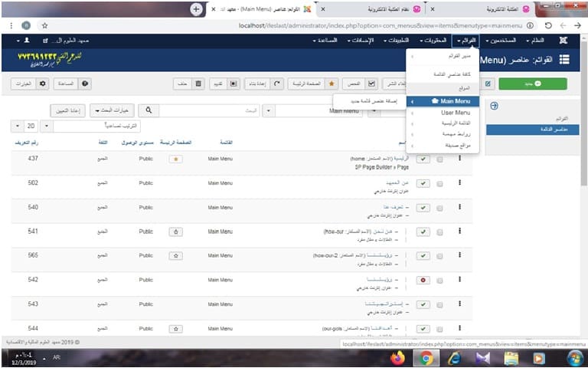This screenshot has width=588, height=368.
Task: Sort by مستوى الوصول column header
Action: pyautogui.click(x=137, y=143)
